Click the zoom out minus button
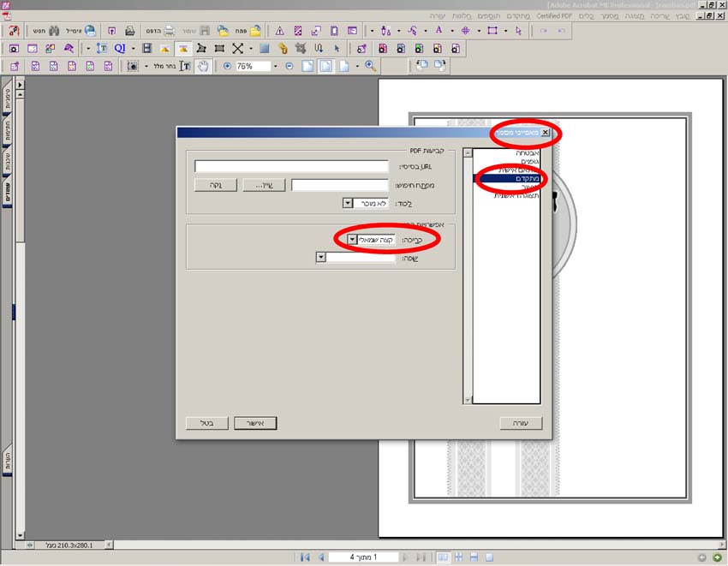 [289, 66]
